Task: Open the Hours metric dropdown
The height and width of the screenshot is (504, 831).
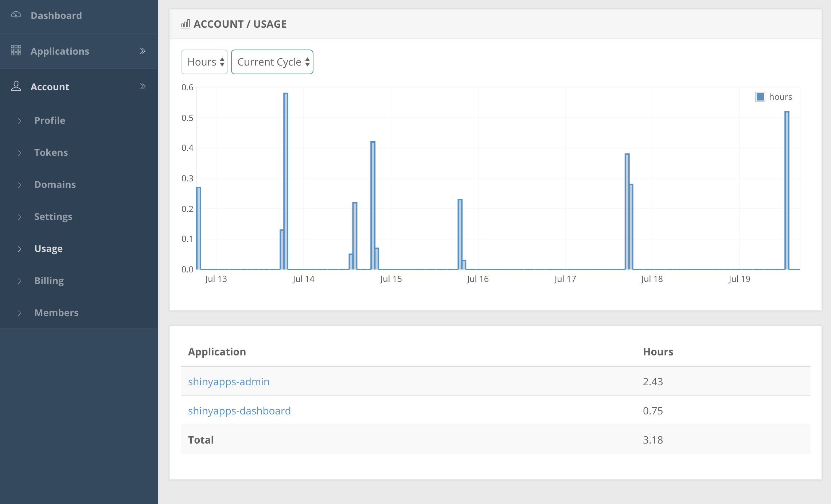Action: tap(204, 62)
